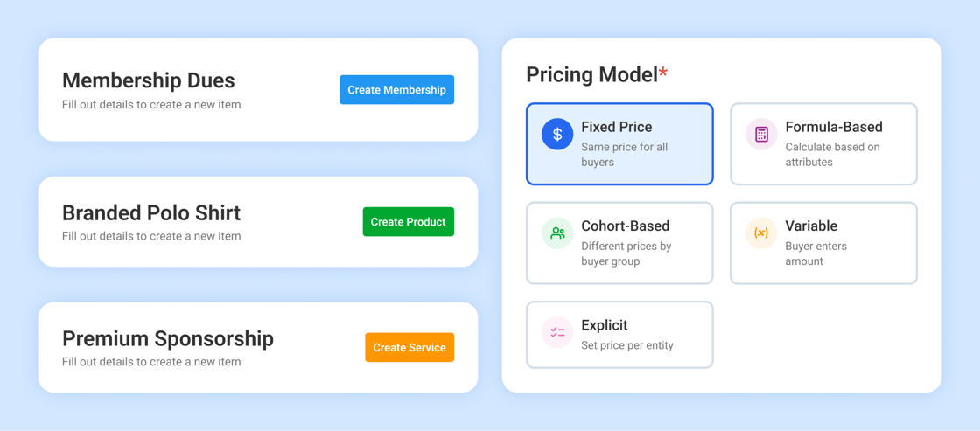Click the pink checklist Explicit icon
The height and width of the screenshot is (431, 980).
pyautogui.click(x=556, y=332)
